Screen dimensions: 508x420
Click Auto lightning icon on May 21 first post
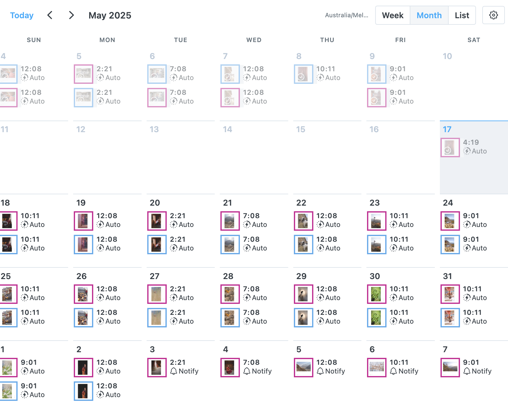[x=247, y=224]
